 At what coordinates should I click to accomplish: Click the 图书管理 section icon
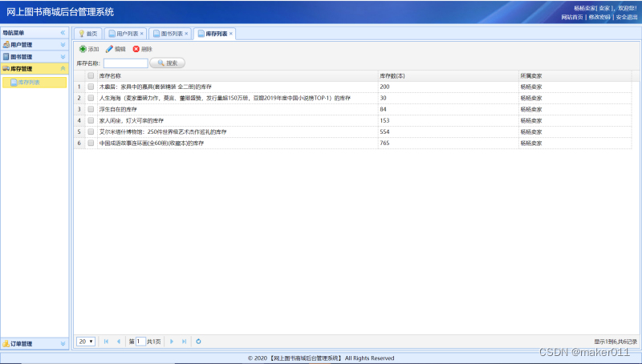(x=6, y=57)
